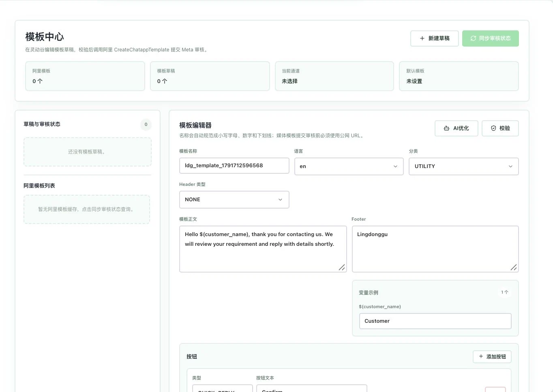This screenshot has height=392, width=553.
Task: Click the 模板编辑器 heading
Action: pos(195,126)
